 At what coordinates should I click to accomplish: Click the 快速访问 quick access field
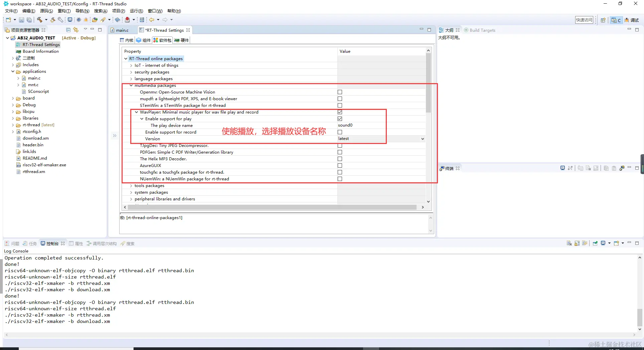point(584,20)
